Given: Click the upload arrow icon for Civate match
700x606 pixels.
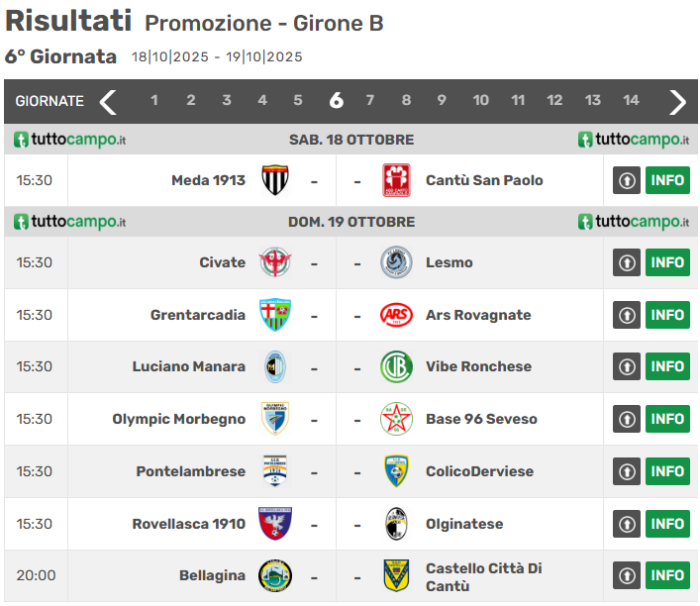Looking at the screenshot, I should point(627,262).
